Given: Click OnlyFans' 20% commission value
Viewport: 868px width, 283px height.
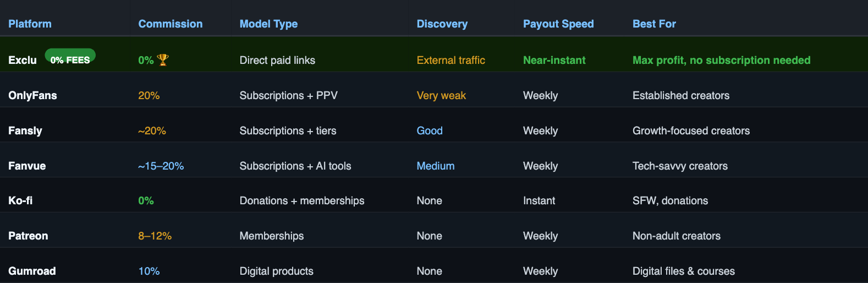Looking at the screenshot, I should coord(149,95).
